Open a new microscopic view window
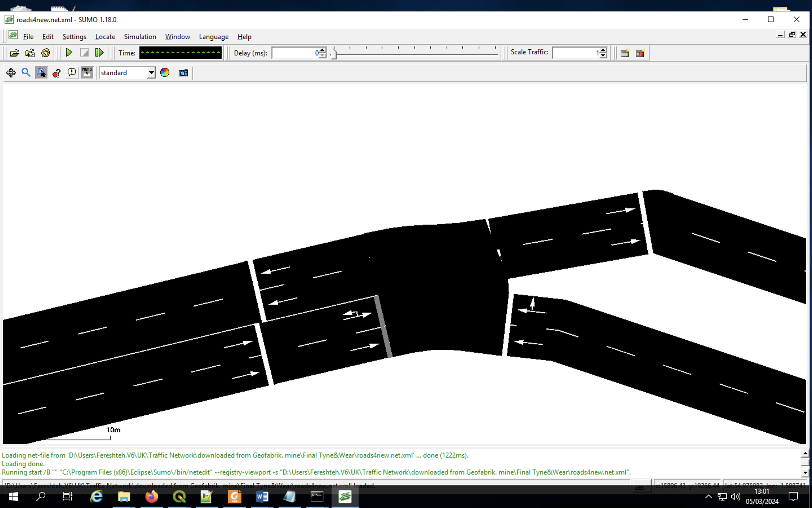Screen dimensions: 812x508 tap(625, 53)
